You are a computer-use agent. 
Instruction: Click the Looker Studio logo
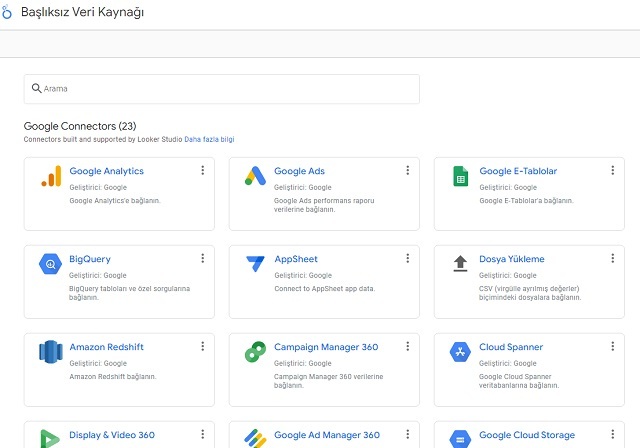click(6, 12)
